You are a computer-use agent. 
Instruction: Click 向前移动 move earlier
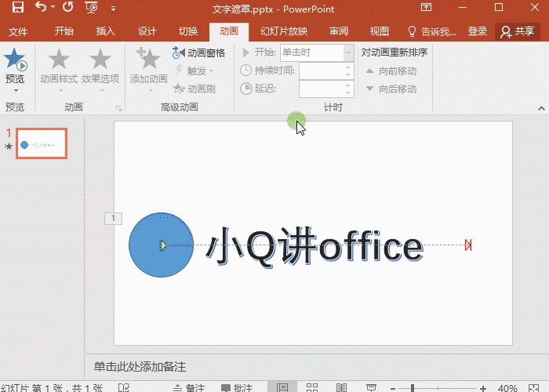391,71
